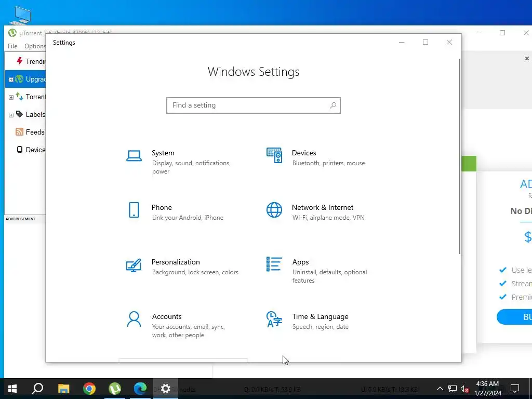
Task: Show hidden tray icons chevron
Action: [x=440, y=389]
